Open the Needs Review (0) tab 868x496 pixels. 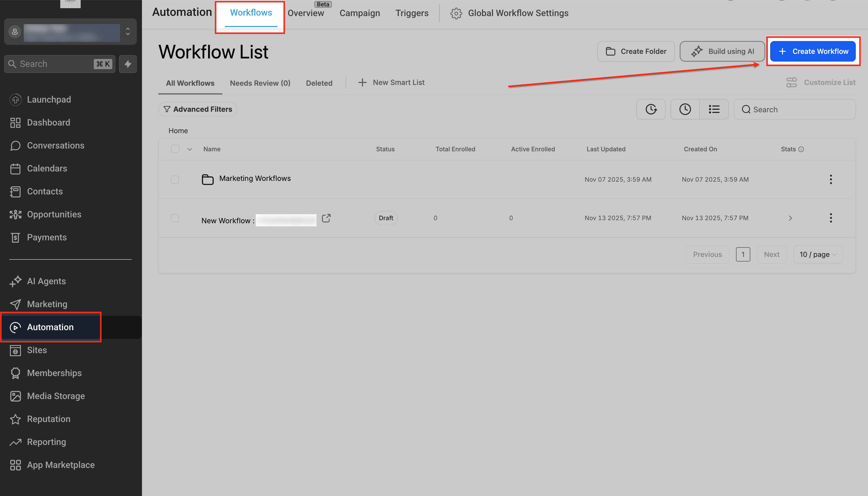260,83
